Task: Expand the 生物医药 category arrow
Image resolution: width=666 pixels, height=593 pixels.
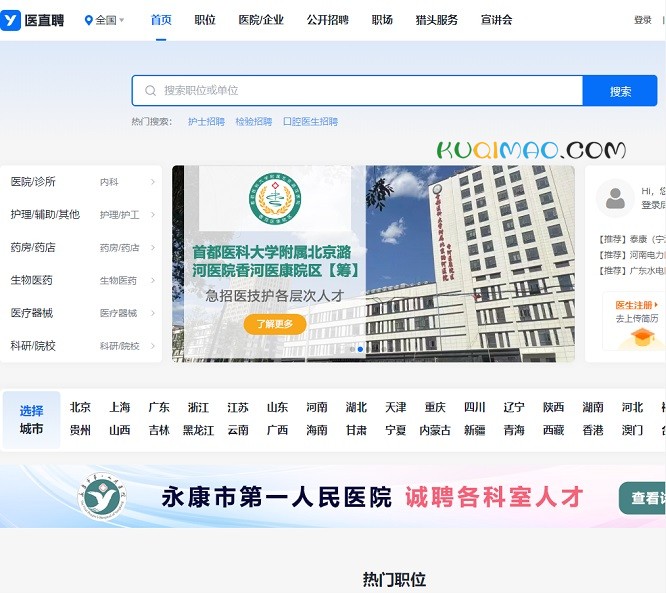Action: 153,280
